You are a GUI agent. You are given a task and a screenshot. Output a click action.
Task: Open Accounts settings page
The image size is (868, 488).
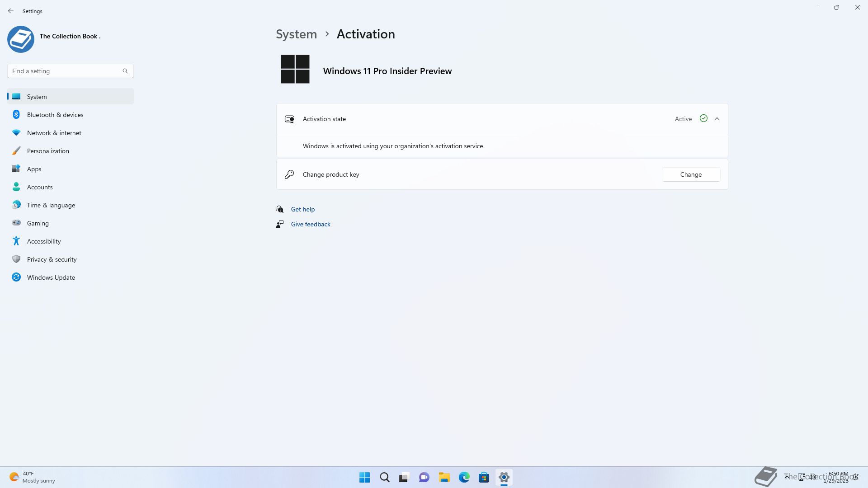click(x=40, y=187)
